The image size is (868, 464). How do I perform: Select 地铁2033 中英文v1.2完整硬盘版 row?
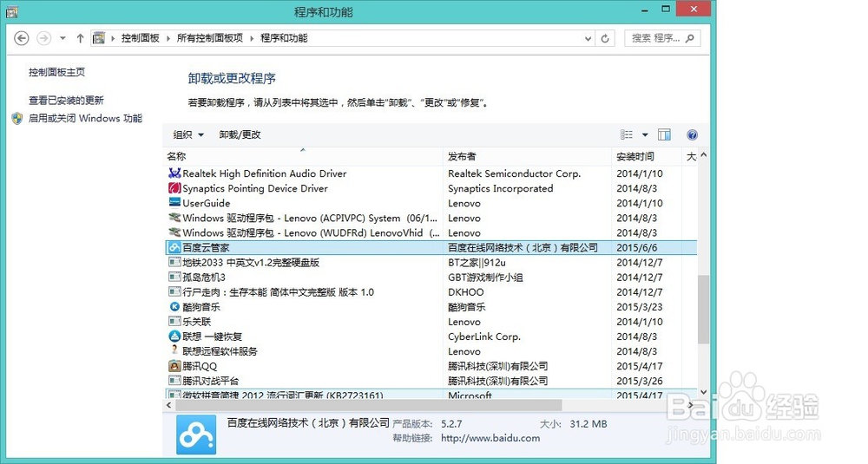[x=431, y=262]
